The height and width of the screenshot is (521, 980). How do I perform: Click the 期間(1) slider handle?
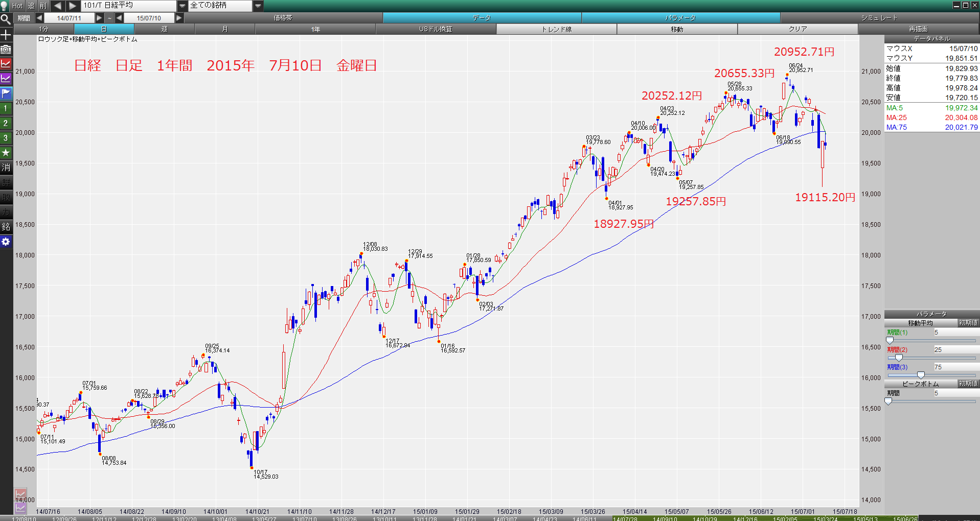click(890, 340)
